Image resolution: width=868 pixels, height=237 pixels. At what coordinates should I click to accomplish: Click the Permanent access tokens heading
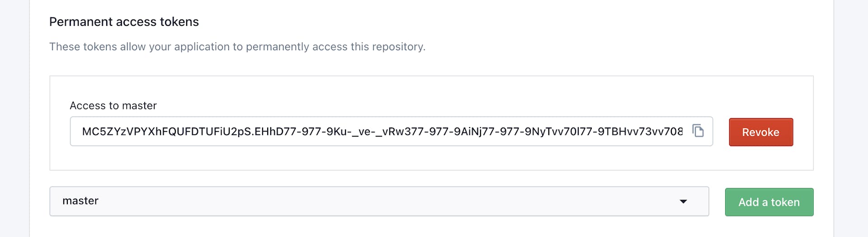point(124,22)
